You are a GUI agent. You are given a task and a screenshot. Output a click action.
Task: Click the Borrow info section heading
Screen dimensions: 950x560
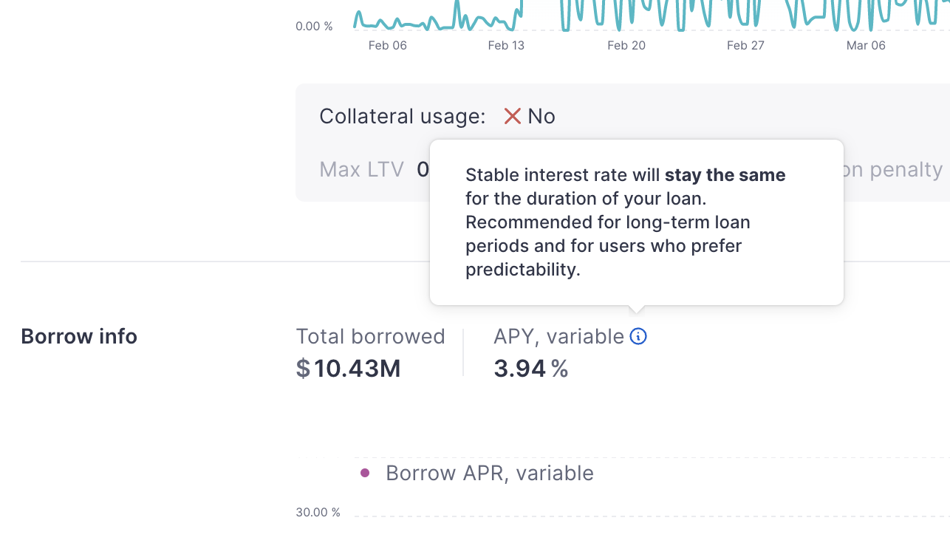coord(79,337)
